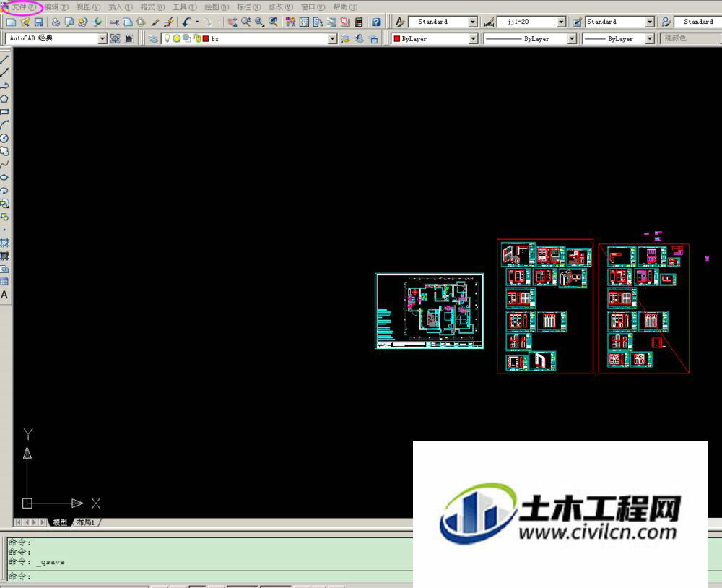Image resolution: width=722 pixels, height=588 pixels.
Task: Select the Arc draw tool
Action: click(4, 125)
